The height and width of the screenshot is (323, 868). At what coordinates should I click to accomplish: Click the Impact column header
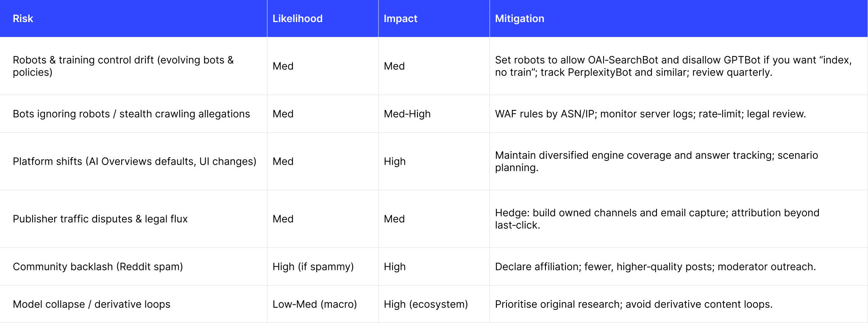pyautogui.click(x=400, y=19)
